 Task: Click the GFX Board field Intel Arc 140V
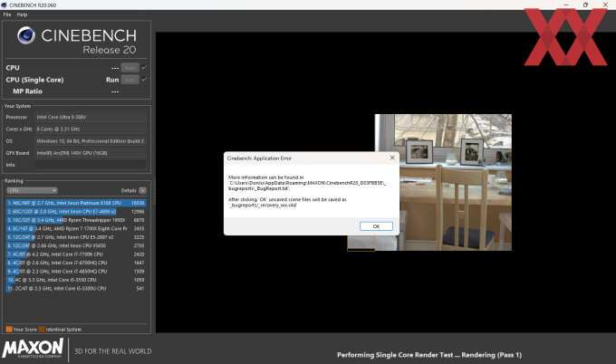[x=91, y=153]
